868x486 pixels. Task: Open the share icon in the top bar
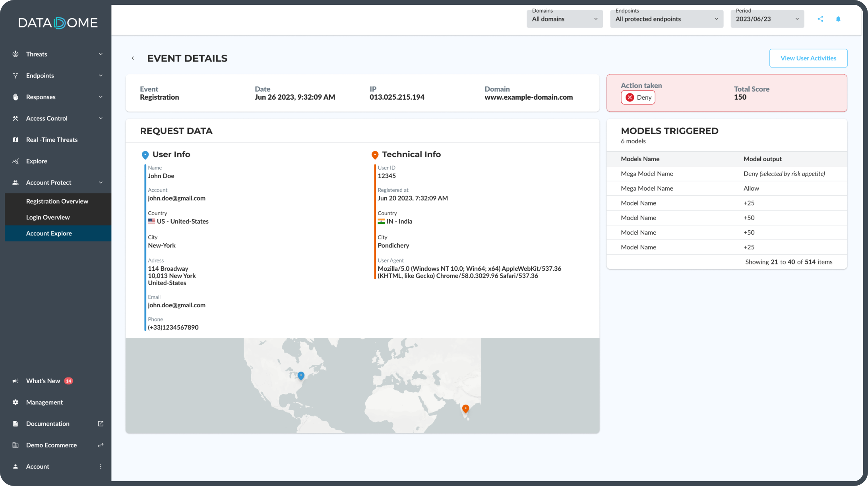coord(820,19)
